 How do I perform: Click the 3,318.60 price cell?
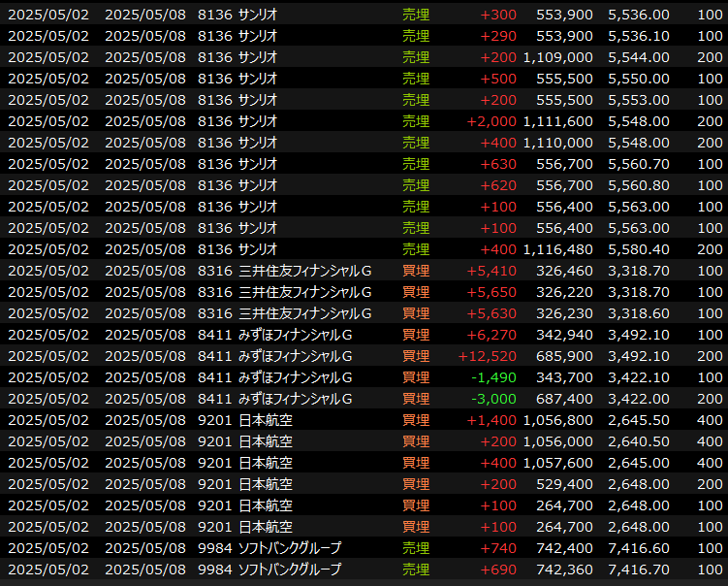(638, 313)
